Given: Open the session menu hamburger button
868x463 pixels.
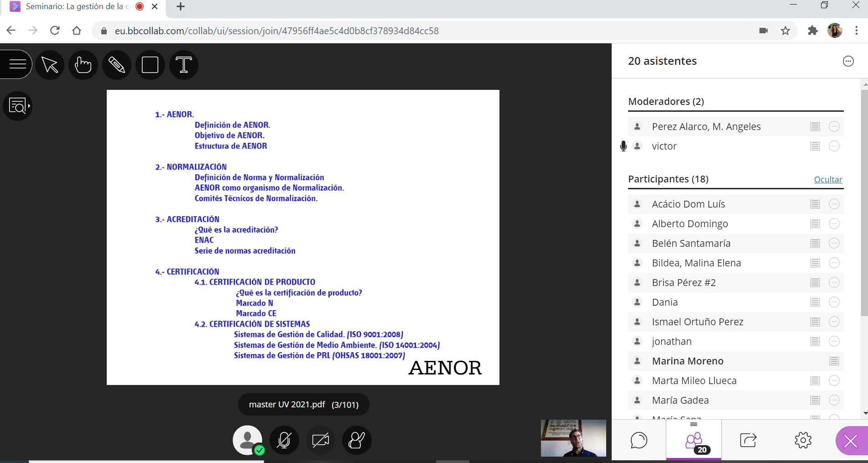Looking at the screenshot, I should click(17, 64).
